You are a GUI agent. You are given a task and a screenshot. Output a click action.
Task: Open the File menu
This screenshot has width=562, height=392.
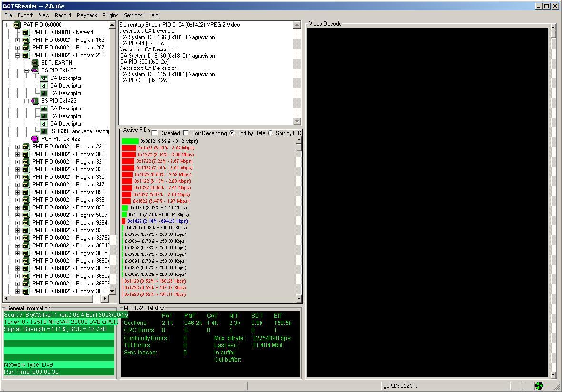(8, 15)
